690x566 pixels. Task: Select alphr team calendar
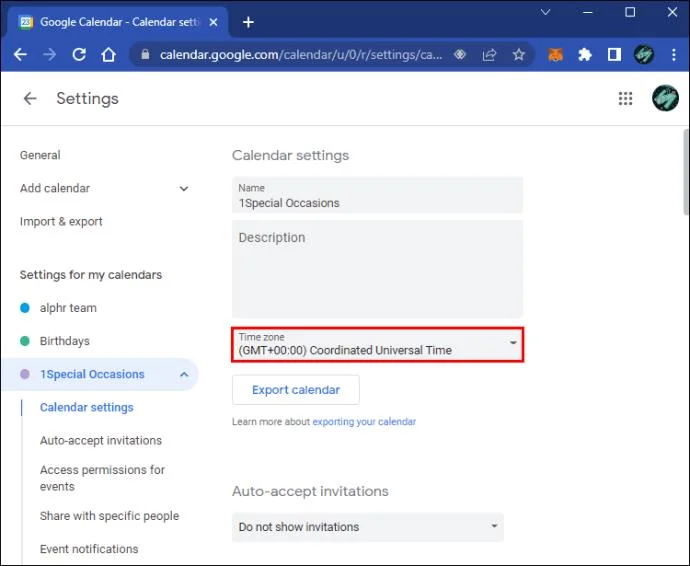coord(68,308)
